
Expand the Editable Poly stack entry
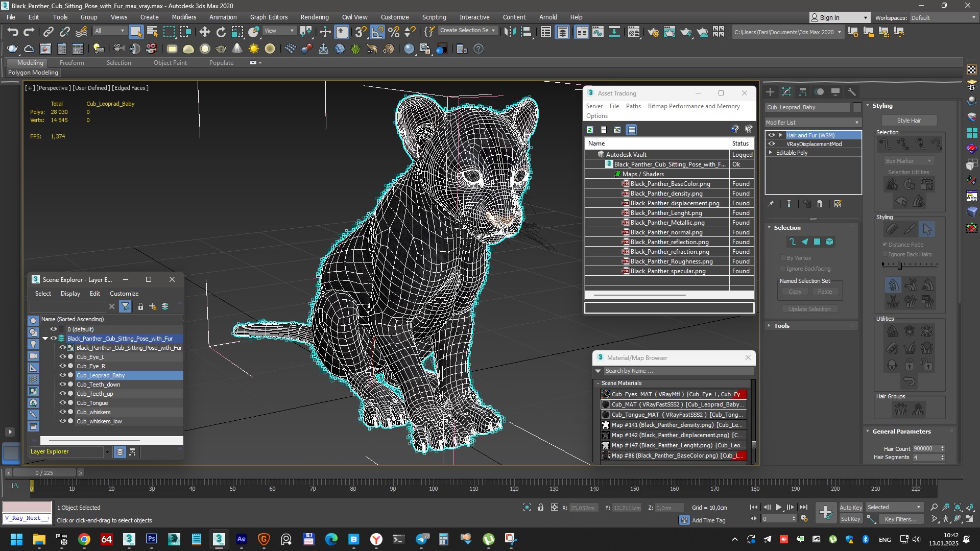tap(771, 153)
